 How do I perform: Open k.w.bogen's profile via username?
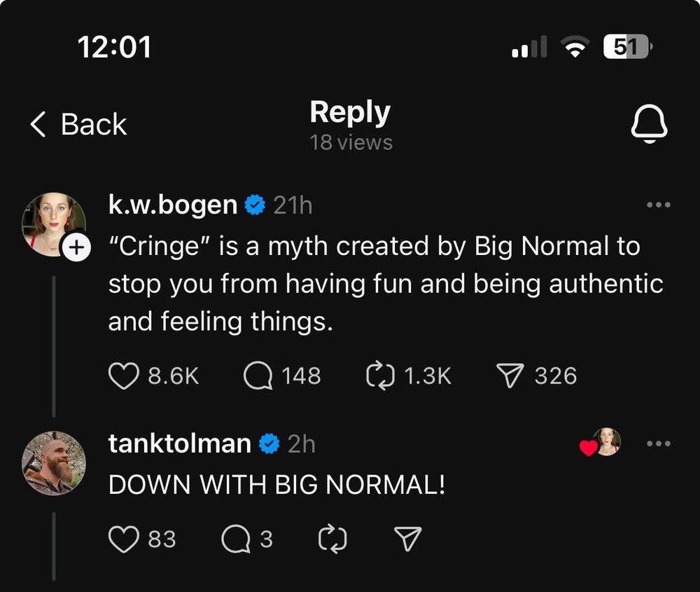[x=173, y=205]
